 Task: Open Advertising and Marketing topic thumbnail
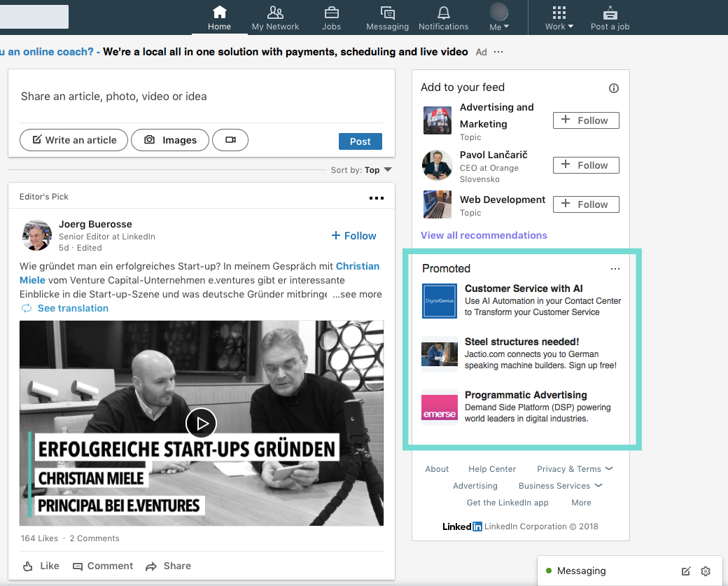pyautogui.click(x=437, y=120)
